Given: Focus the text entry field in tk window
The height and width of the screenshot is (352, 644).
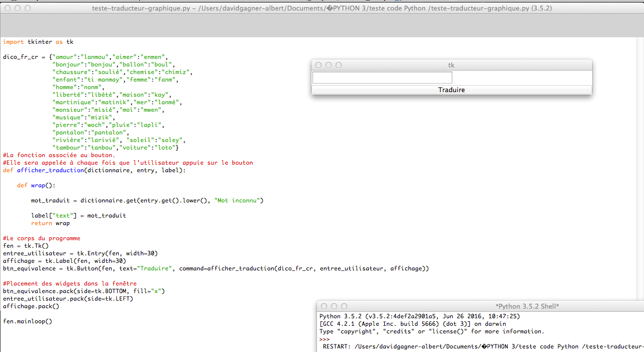Looking at the screenshot, I should 382,78.
